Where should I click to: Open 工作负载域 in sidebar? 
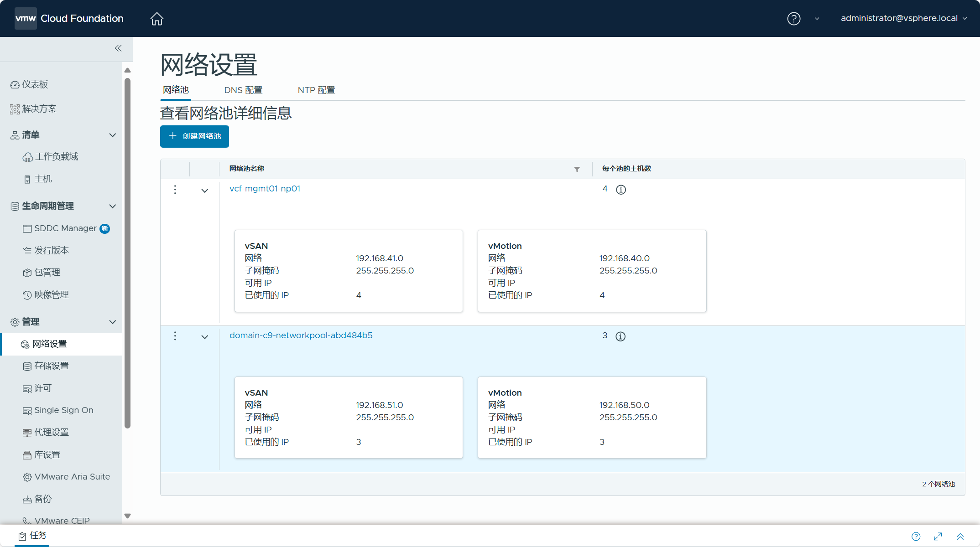tap(51, 157)
